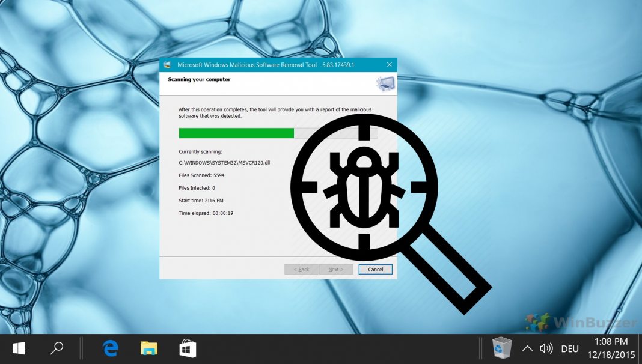Expand the hidden system tray icons
The image size is (642, 364).
[527, 348]
